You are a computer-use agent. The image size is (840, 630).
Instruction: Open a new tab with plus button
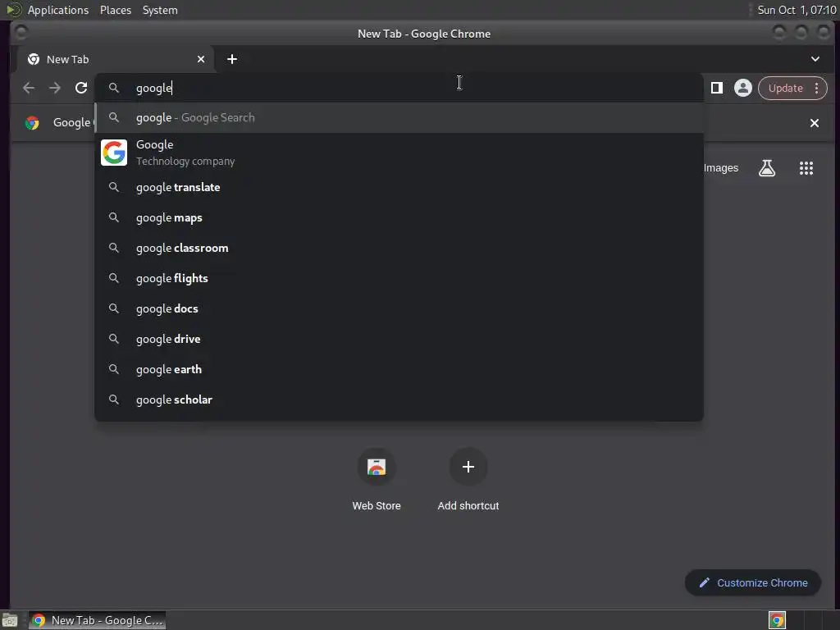pyautogui.click(x=232, y=59)
